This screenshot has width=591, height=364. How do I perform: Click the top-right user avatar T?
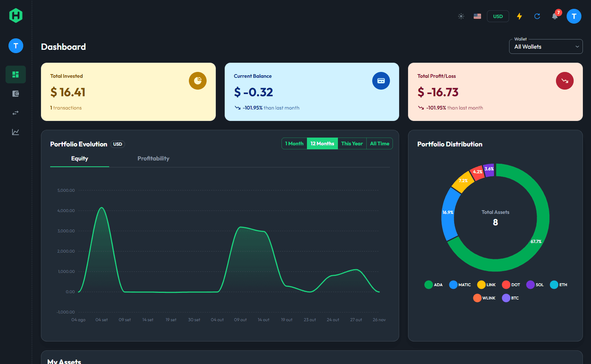574,16
